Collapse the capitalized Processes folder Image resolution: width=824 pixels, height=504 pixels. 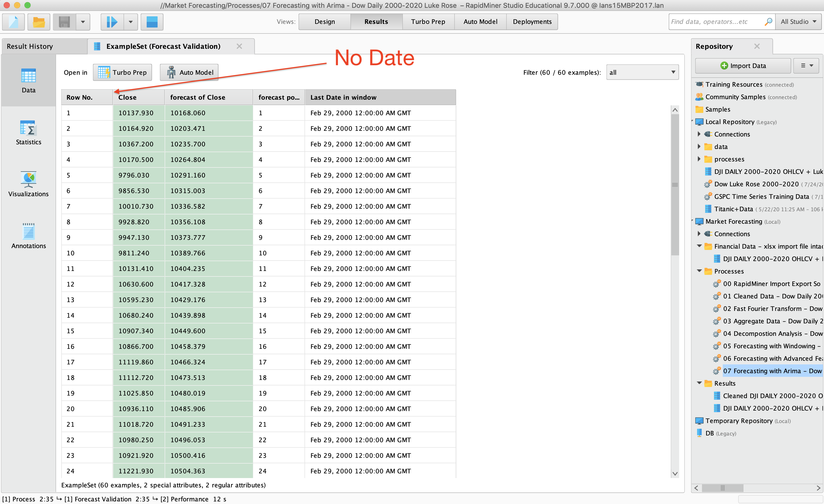[x=699, y=271]
